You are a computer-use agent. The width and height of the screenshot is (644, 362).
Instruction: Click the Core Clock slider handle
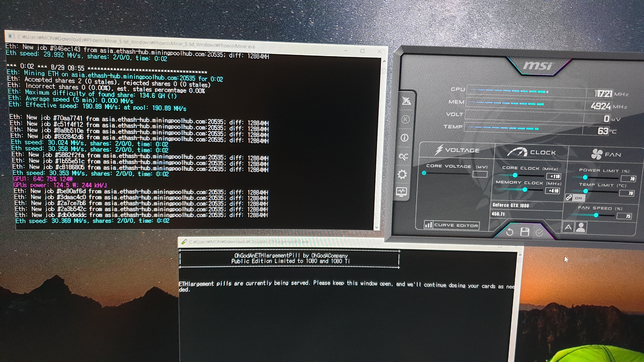(x=515, y=175)
